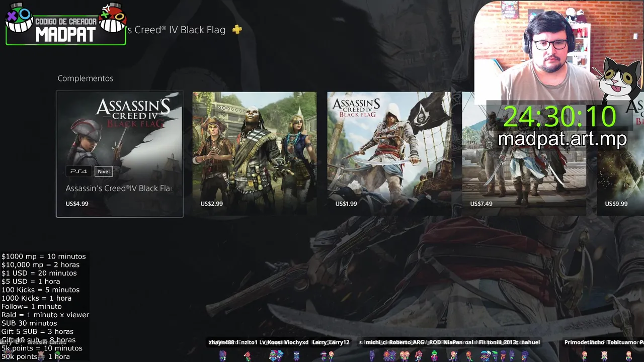Click the viewer name nahuel

(x=530, y=342)
